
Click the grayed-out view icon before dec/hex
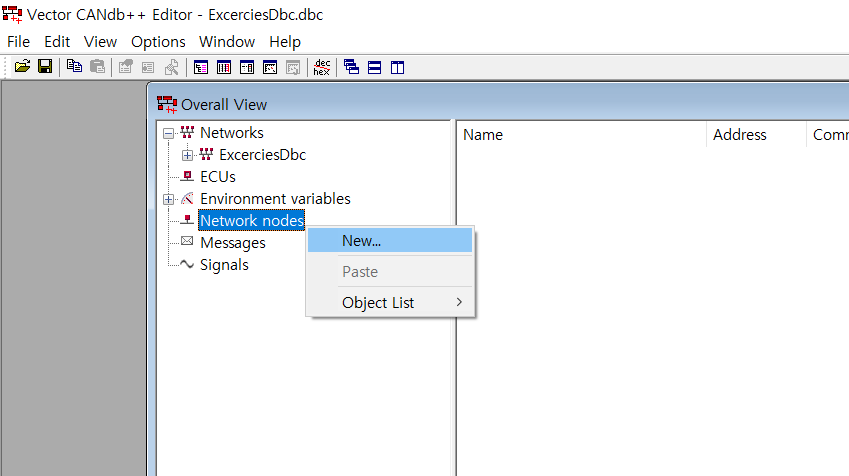(x=293, y=68)
